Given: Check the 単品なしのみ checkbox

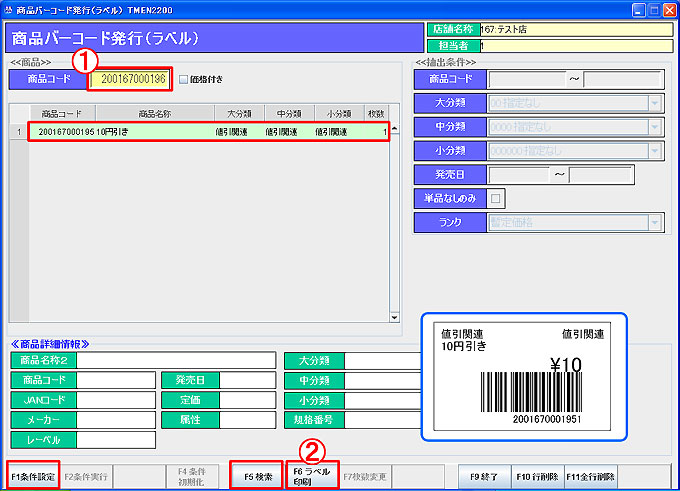Looking at the screenshot, I should tap(497, 199).
